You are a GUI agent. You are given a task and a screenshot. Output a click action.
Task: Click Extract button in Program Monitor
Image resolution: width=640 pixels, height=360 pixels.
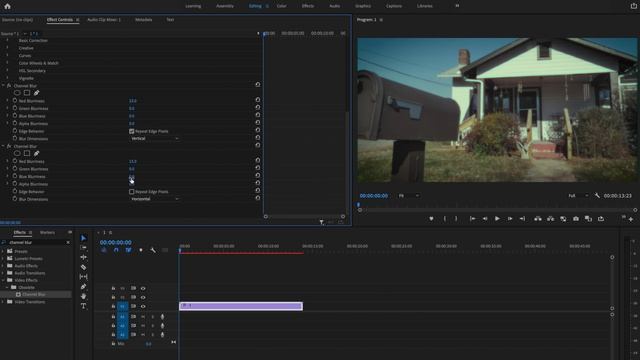pyautogui.click(x=551, y=219)
